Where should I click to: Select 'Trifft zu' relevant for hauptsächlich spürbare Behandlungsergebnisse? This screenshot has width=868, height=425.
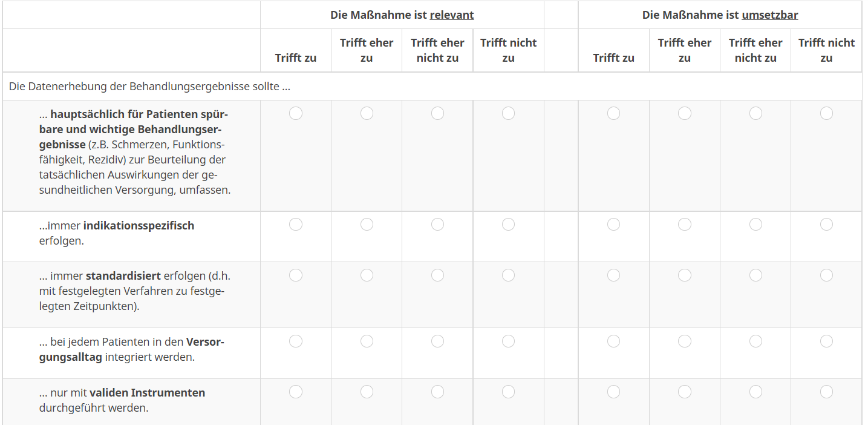[x=296, y=113]
